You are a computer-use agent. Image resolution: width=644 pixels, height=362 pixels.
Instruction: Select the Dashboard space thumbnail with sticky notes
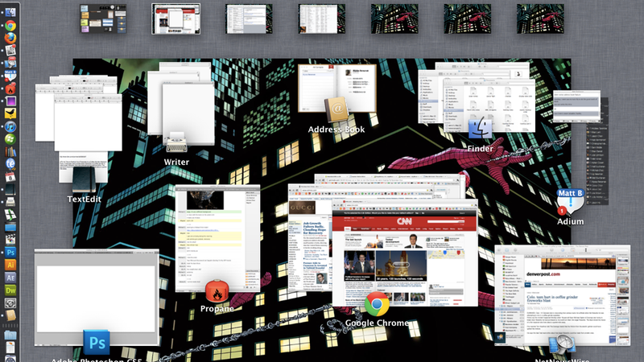(x=103, y=19)
